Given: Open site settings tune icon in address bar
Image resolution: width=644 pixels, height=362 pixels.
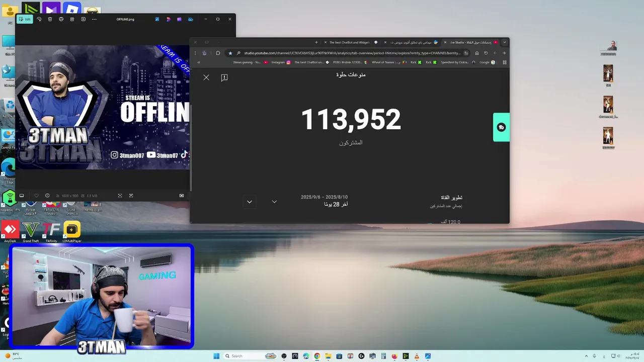Looking at the screenshot, I should point(466,53).
